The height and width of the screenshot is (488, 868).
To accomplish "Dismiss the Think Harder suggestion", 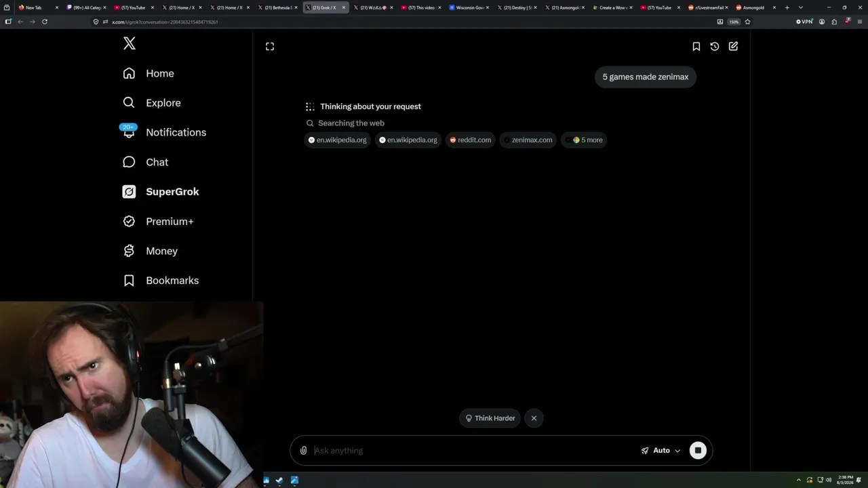I will [534, 418].
